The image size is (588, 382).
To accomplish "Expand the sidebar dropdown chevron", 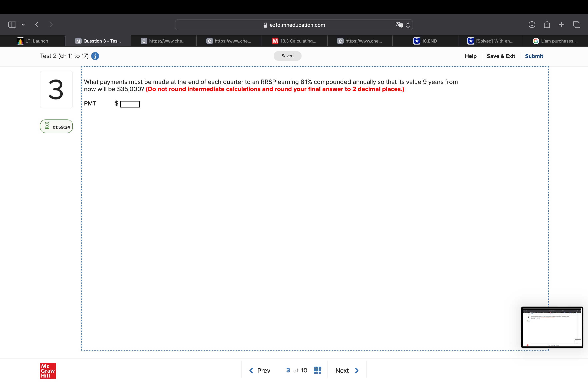I will (23, 24).
